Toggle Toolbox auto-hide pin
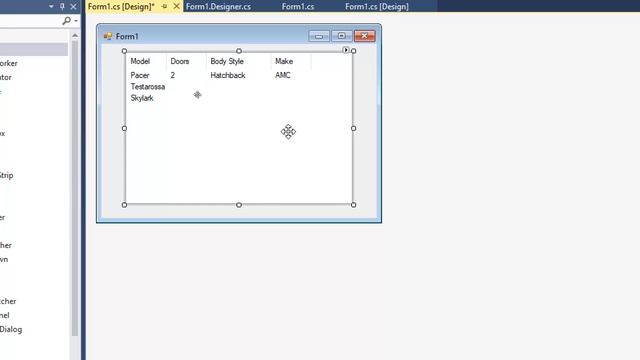Screen dimensions: 640x360 click(62, 6)
